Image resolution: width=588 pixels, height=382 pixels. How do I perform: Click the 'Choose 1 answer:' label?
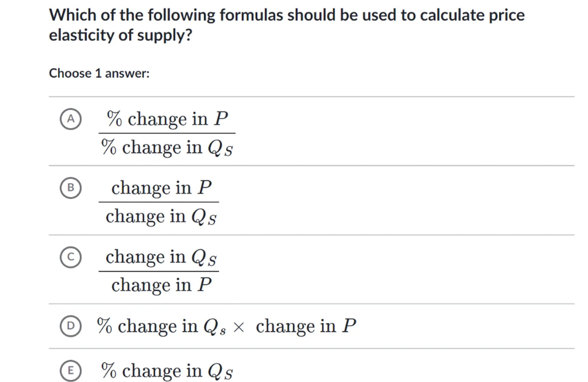[x=99, y=73]
